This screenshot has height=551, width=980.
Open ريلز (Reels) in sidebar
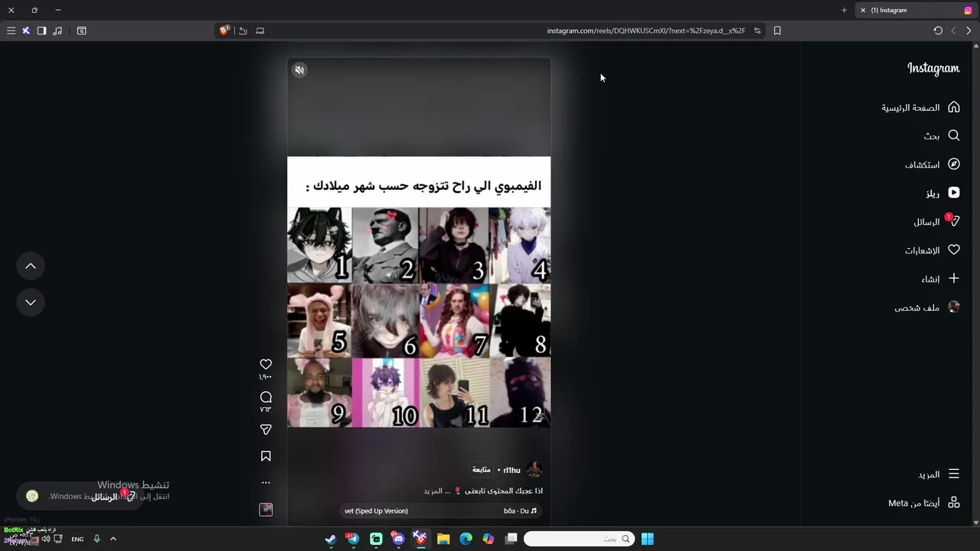pyautogui.click(x=942, y=194)
